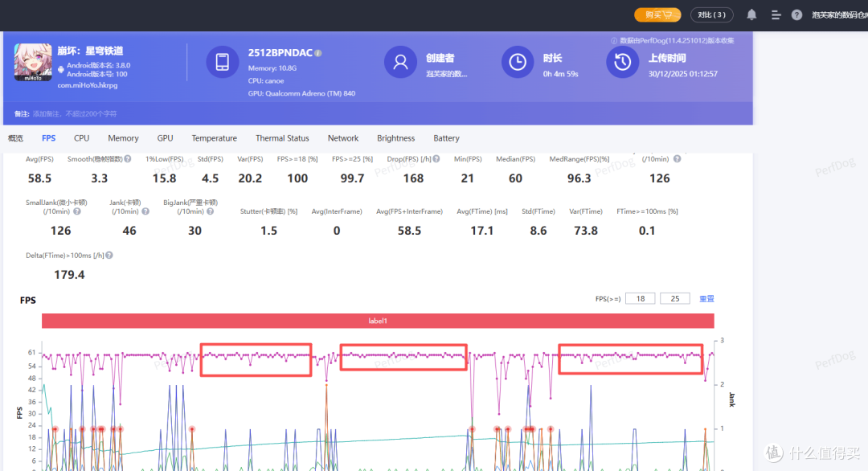Click the FPS threshold field showing 25

pyautogui.click(x=675, y=298)
